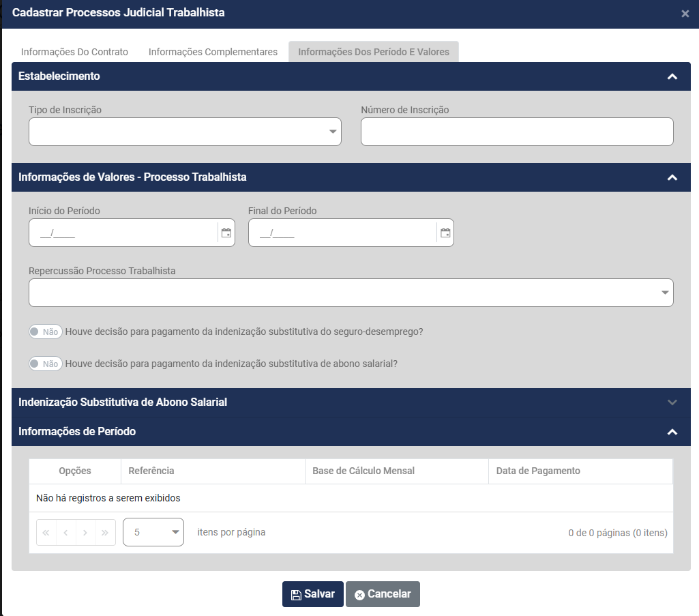The image size is (699, 616).
Task: Change items per page dropdown
Action: coord(153,533)
